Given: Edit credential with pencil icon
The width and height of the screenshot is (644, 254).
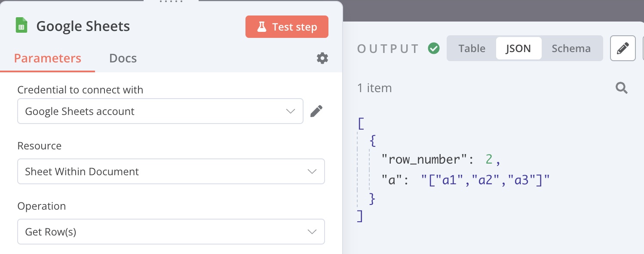Looking at the screenshot, I should pos(316,111).
